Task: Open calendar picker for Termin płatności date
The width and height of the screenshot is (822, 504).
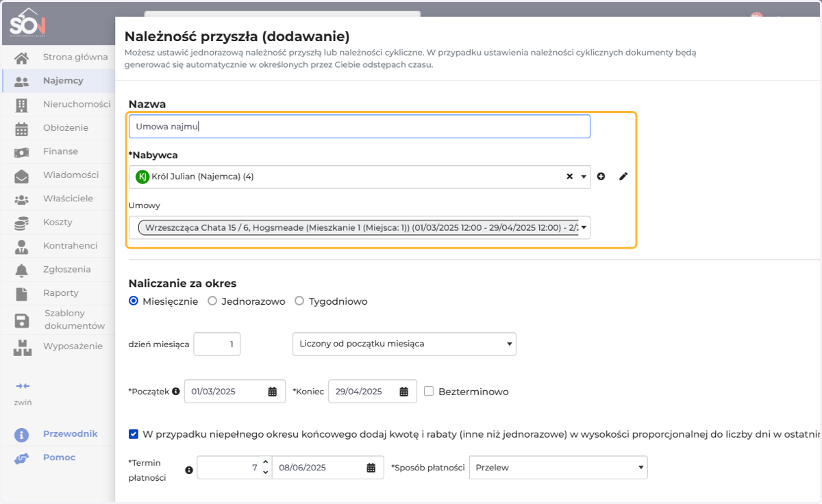Action: [x=371, y=468]
